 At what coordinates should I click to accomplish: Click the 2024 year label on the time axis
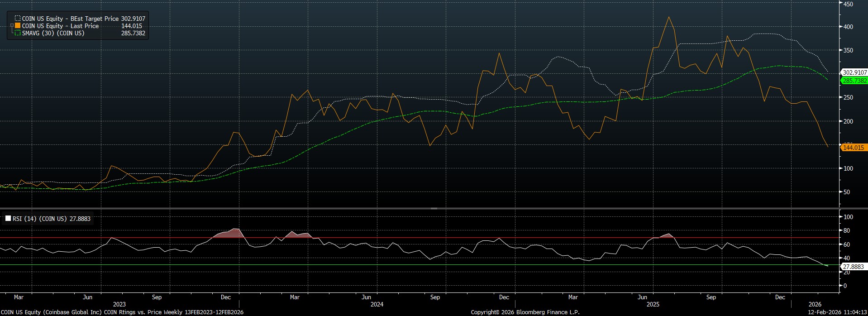click(377, 304)
